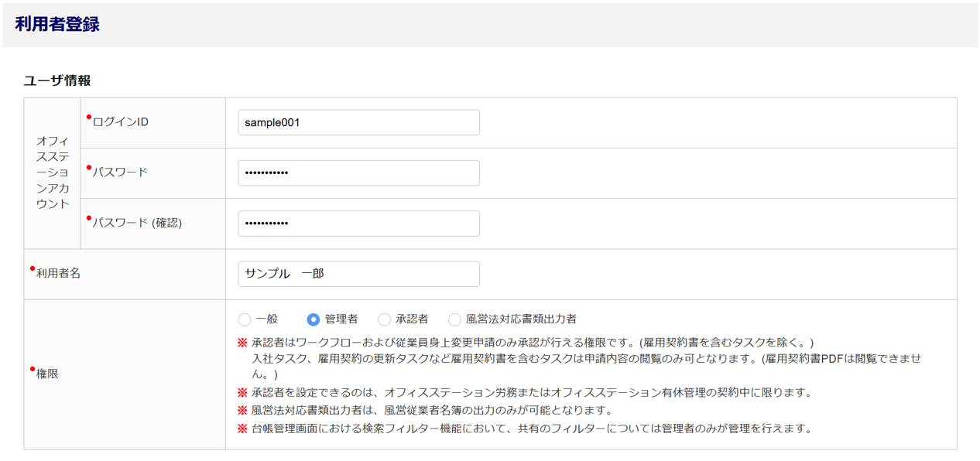Viewport: 980px width, 461px height.
Task: Click the note about 台帳管理画面 search filters
Action: click(531, 429)
